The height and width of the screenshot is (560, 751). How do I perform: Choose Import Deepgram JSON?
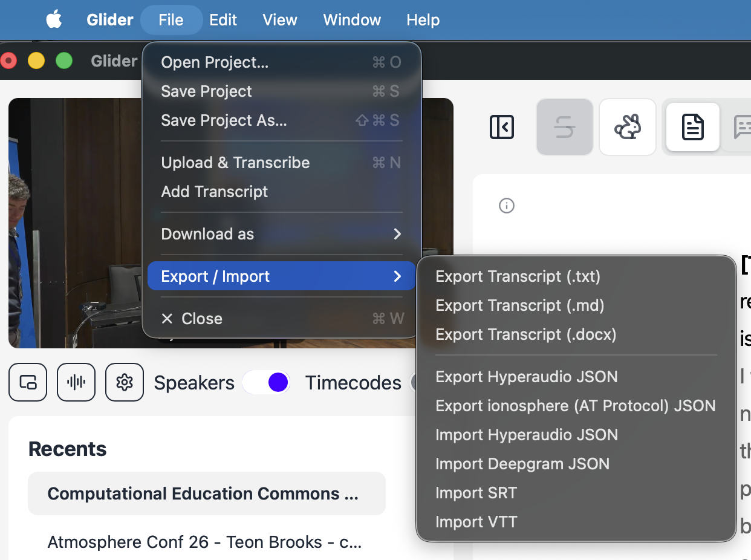tap(576, 464)
